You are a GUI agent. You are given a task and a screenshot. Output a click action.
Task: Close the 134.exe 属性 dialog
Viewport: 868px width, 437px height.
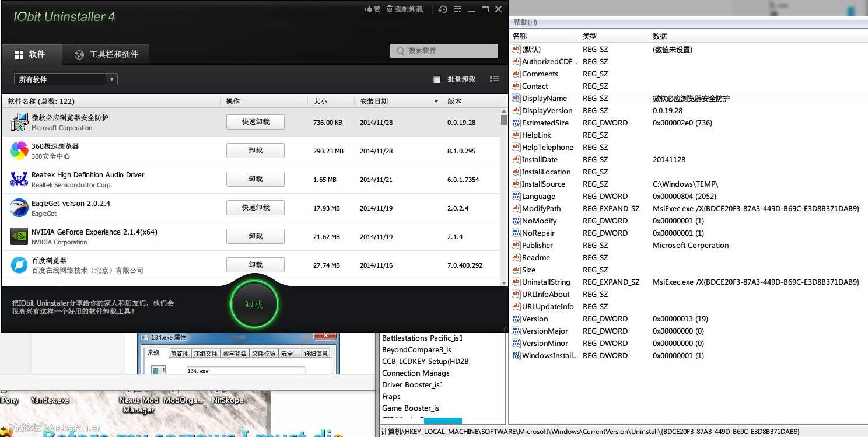[x=325, y=337]
